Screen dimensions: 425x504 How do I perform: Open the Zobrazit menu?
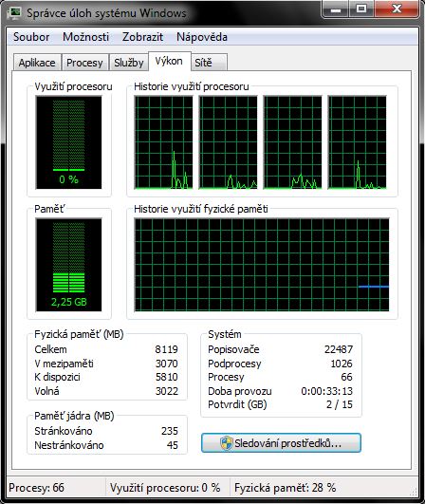142,37
